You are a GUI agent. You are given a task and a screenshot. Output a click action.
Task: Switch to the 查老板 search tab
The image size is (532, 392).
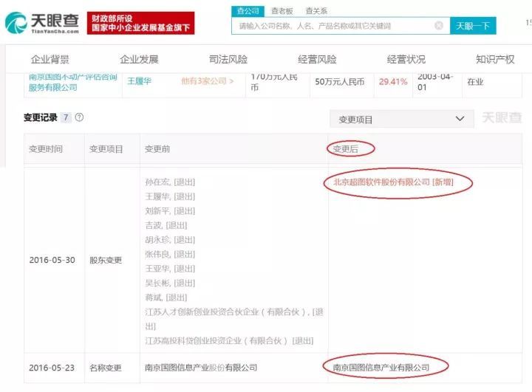coord(282,11)
